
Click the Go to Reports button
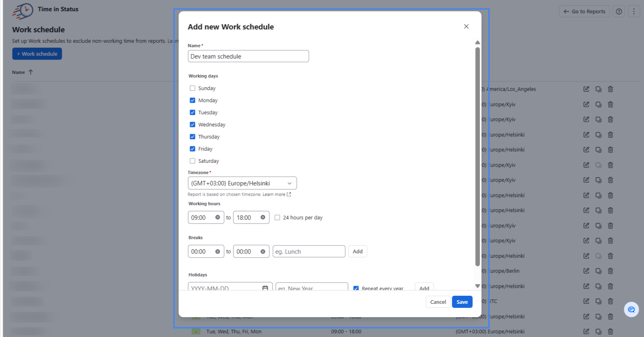[x=584, y=11]
